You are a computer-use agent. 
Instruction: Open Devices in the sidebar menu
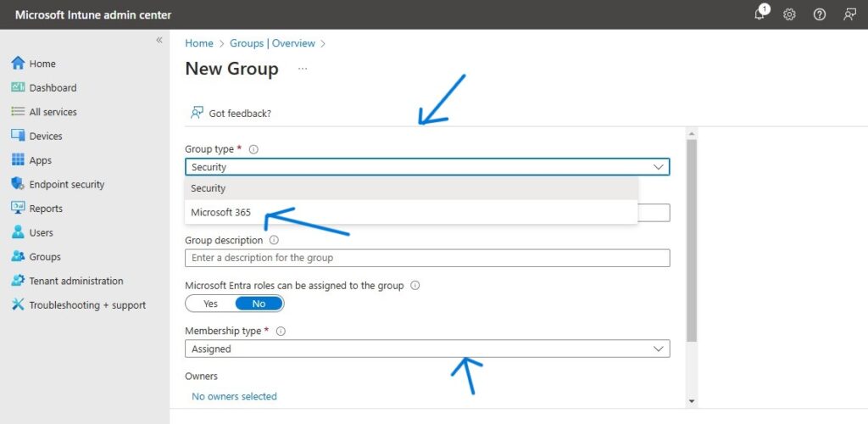point(46,136)
